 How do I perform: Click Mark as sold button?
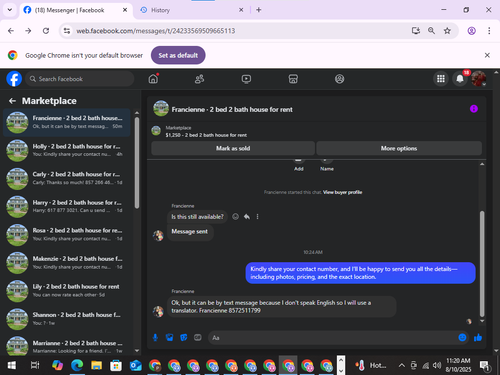tap(233, 148)
